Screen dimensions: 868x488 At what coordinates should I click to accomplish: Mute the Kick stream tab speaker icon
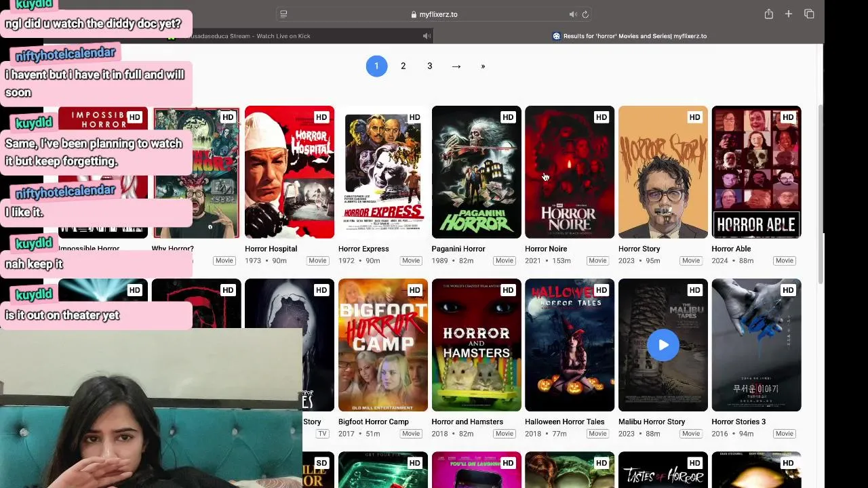(x=427, y=36)
